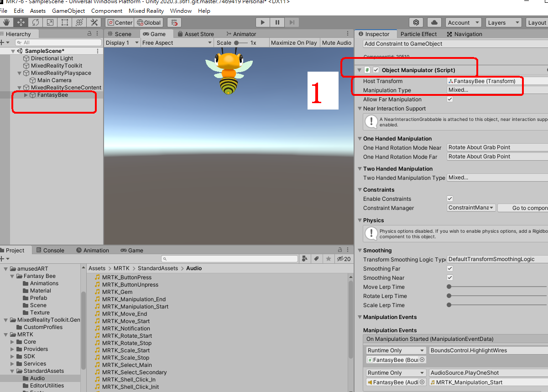The width and height of the screenshot is (548, 392).
Task: Open the Display 1 dropdown
Action: pyautogui.click(x=121, y=43)
